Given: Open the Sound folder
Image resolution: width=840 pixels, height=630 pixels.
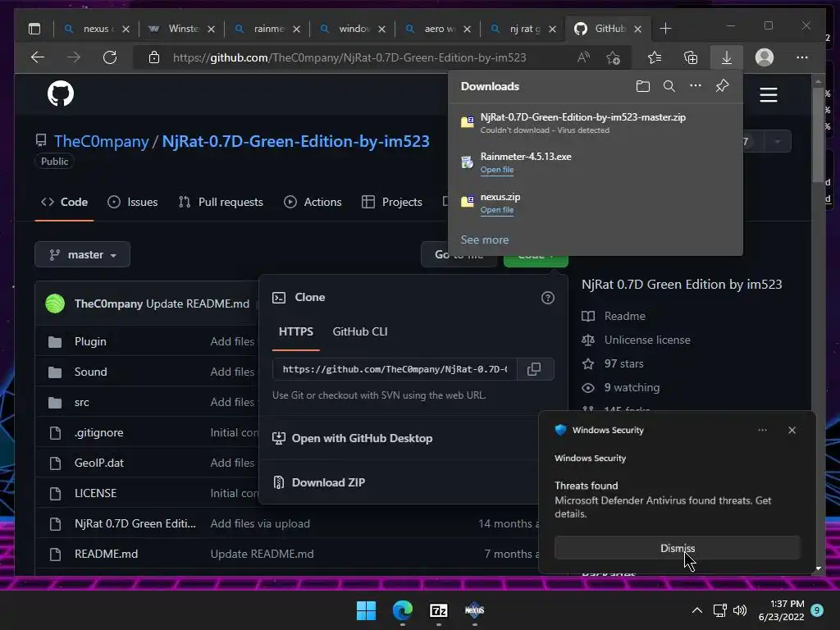Looking at the screenshot, I should (90, 372).
